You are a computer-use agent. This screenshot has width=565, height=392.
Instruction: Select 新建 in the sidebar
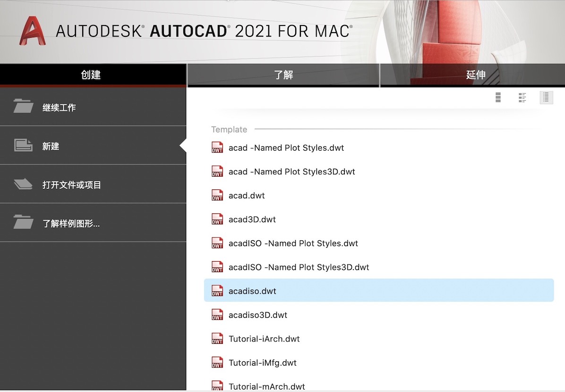pos(93,145)
